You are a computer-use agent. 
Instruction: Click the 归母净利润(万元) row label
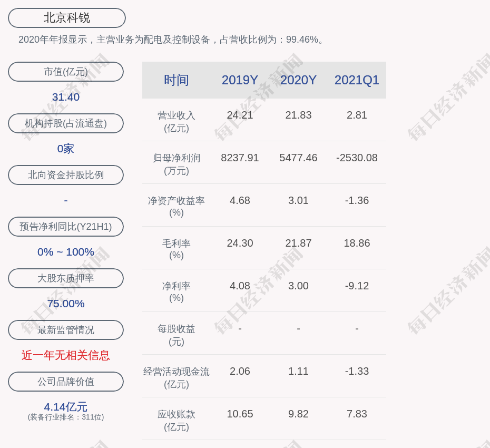177,164
